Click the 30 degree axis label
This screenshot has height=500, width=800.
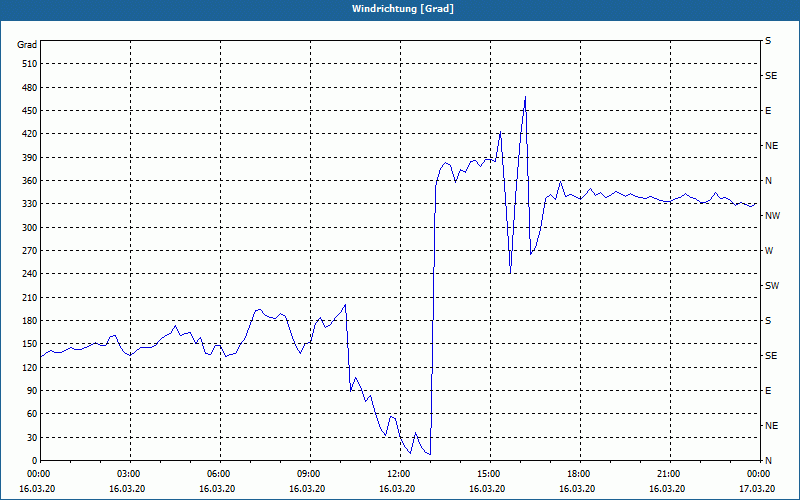(x=32, y=438)
